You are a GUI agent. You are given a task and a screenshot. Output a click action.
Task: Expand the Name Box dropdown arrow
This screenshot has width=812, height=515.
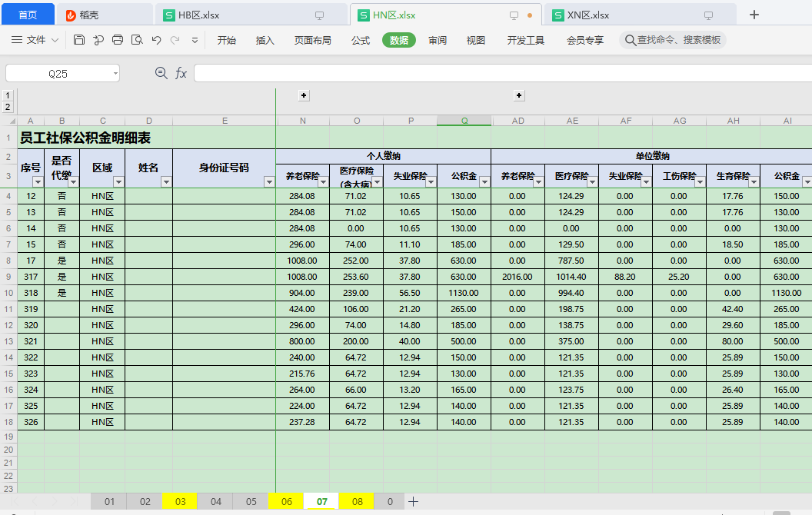pyautogui.click(x=115, y=74)
